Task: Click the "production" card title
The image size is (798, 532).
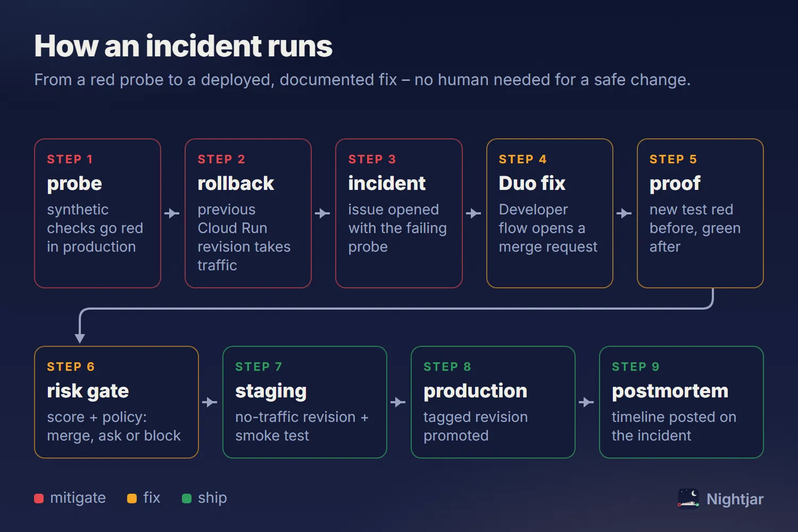Action: pyautogui.click(x=475, y=391)
